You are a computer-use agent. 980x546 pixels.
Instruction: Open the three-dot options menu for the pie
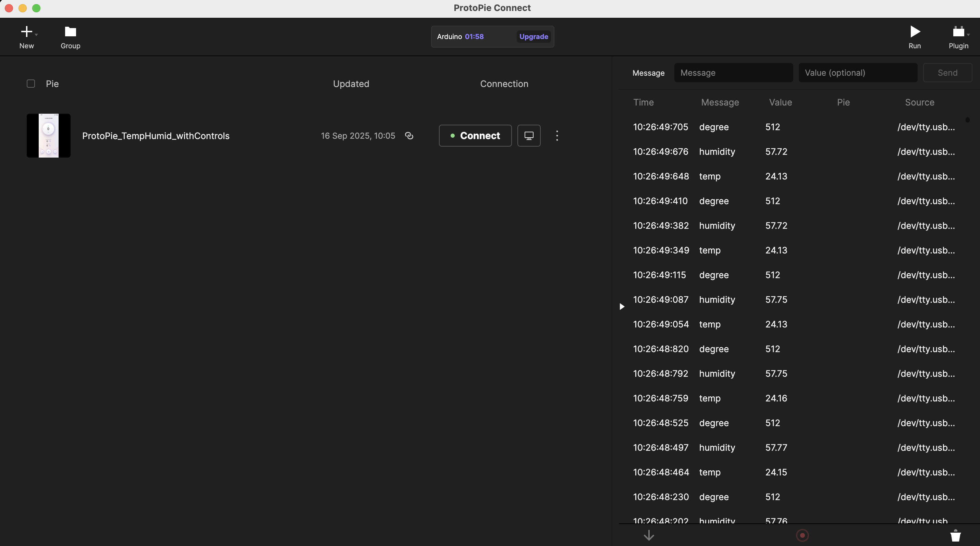557,136
